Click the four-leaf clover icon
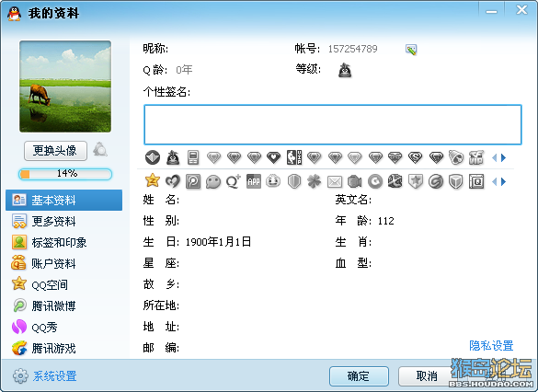 click(x=315, y=181)
